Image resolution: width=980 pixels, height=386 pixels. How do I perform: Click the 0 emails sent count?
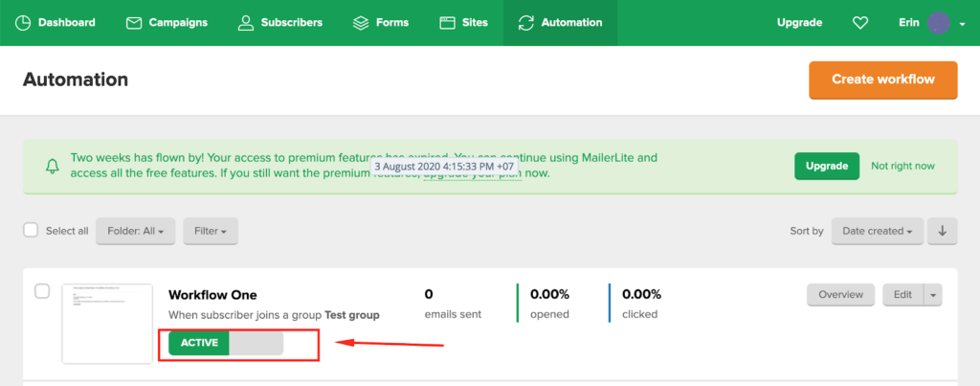(453, 303)
